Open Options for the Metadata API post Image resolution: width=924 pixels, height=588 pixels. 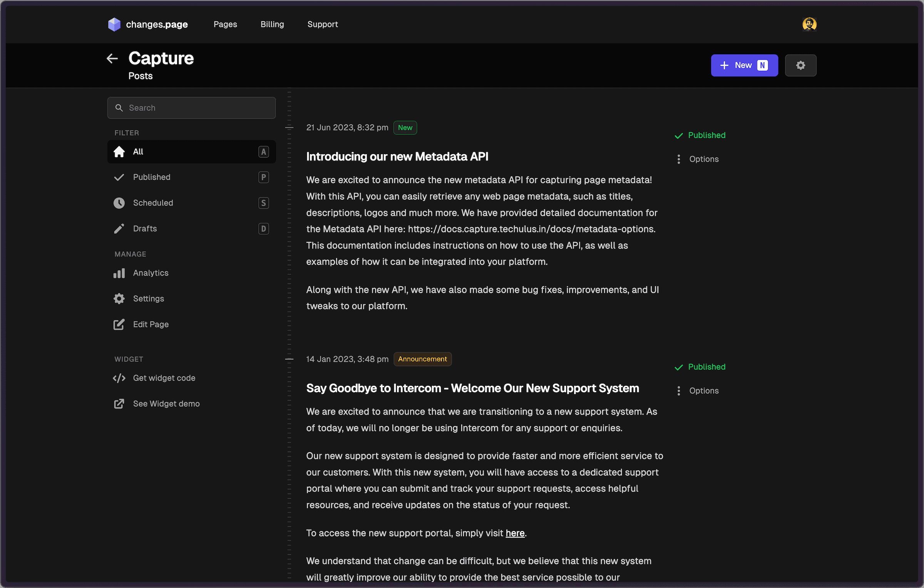(697, 159)
